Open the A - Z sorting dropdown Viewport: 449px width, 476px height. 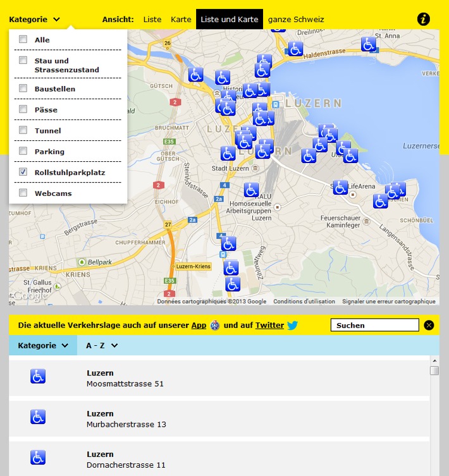pos(102,346)
